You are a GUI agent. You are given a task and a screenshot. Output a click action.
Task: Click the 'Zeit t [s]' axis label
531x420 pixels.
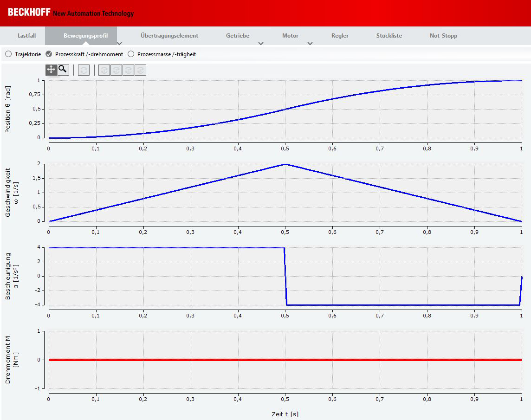pos(285,414)
